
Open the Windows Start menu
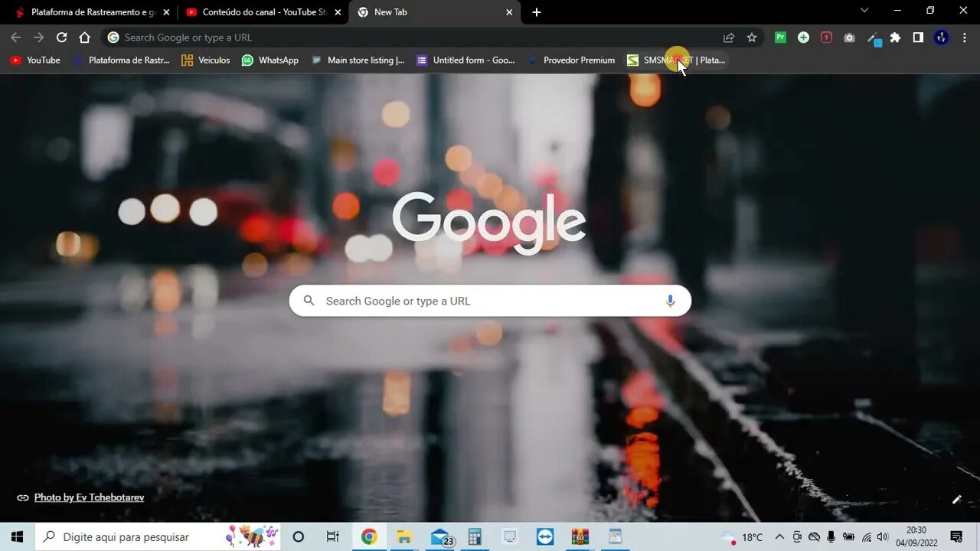pyautogui.click(x=18, y=537)
